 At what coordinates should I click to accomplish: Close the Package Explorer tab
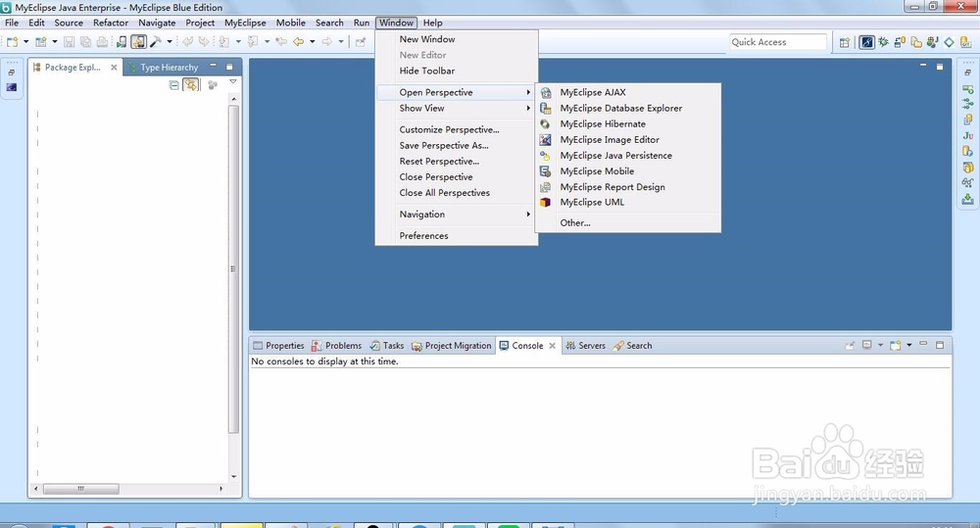coord(114,67)
